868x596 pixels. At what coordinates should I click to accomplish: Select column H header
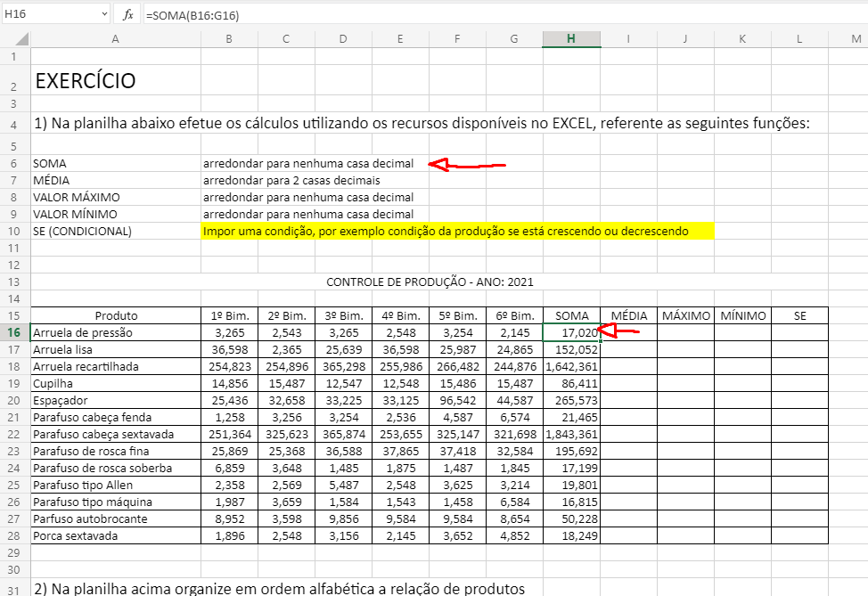pyautogui.click(x=571, y=38)
